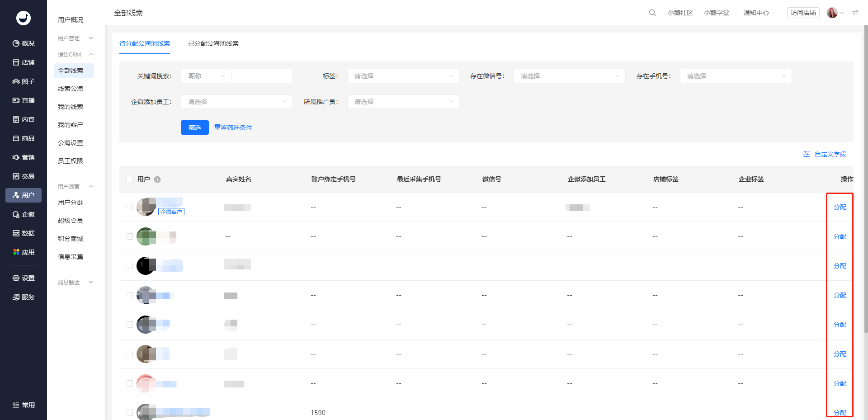
Task: Open the 昵称 keyword type dropdown
Action: 206,76
